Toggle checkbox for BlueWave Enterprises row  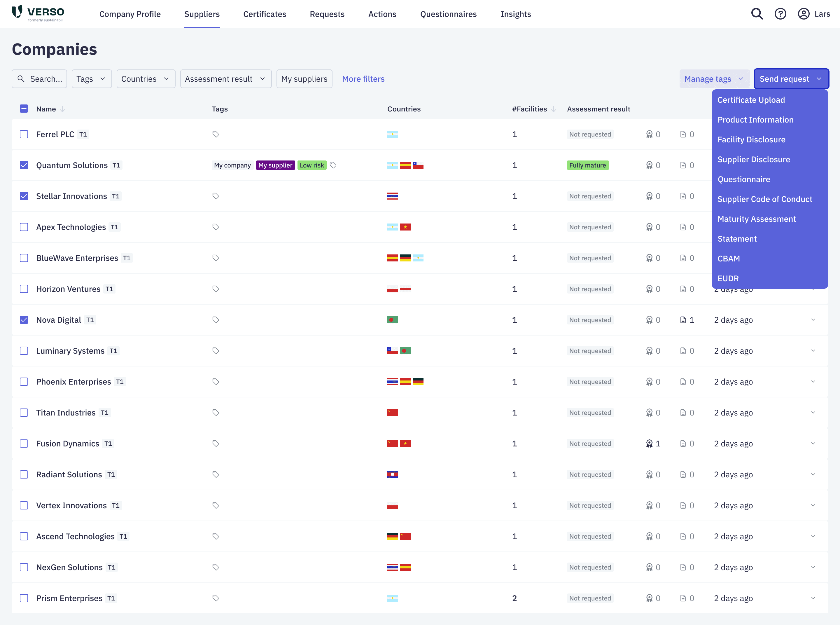coord(24,258)
